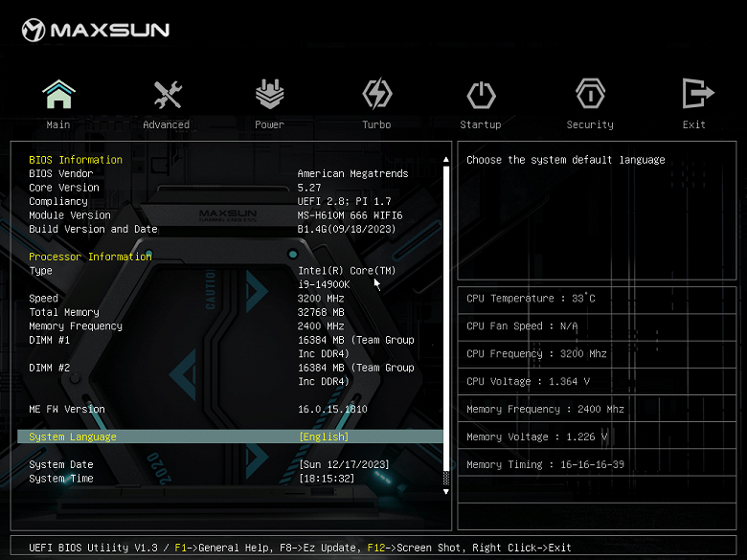
Task: Edit the System Time field
Action: pyautogui.click(x=327, y=478)
